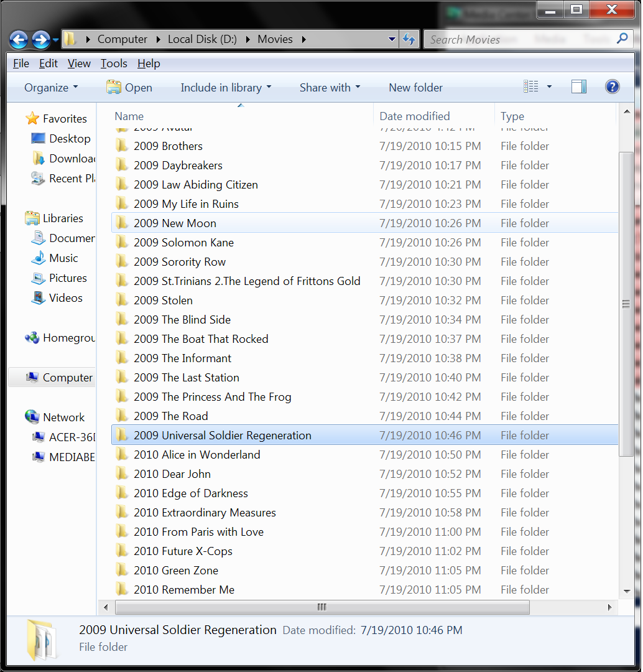
Task: Select the 2009 Law Abiding Citizen folder name
Action: coord(196,185)
